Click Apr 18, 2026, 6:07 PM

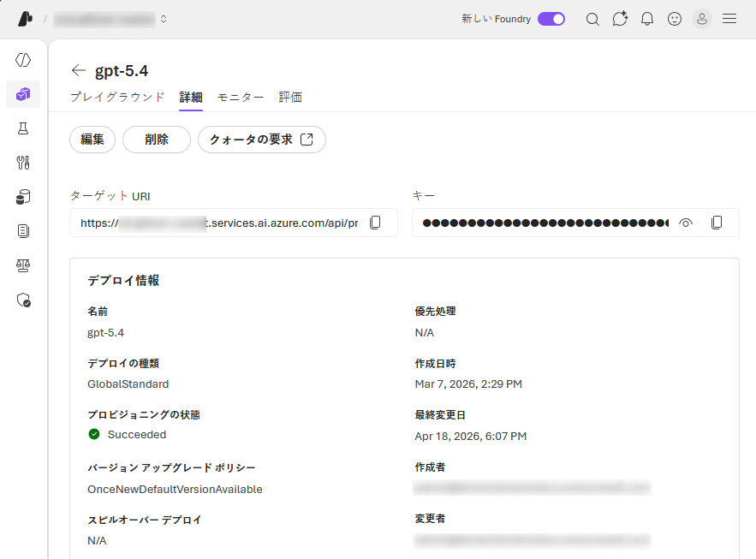[x=471, y=436]
